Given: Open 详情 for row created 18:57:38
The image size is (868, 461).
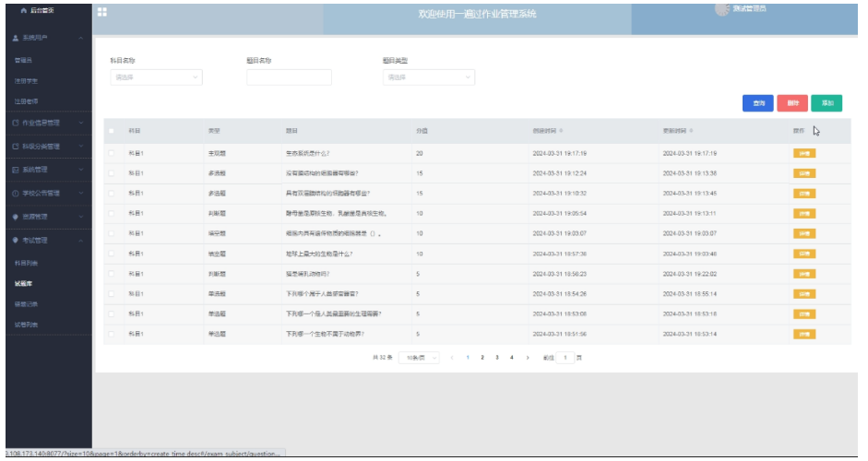Looking at the screenshot, I should [x=804, y=254].
